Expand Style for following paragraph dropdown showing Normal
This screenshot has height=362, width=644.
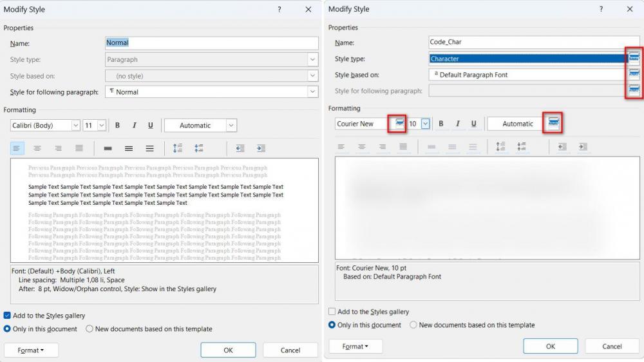(x=313, y=92)
